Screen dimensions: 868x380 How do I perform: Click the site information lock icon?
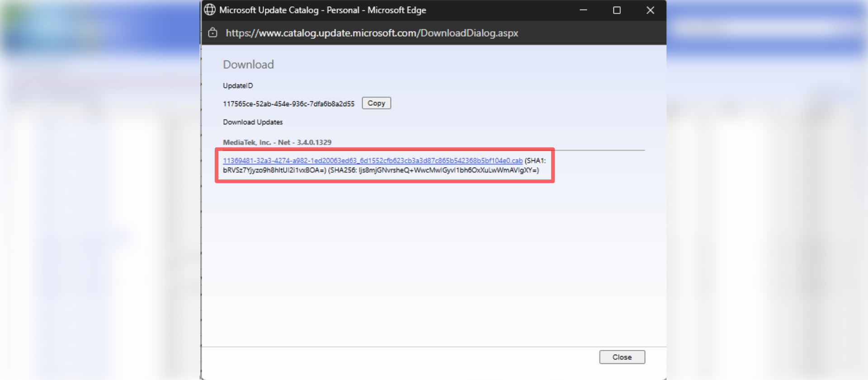click(213, 33)
